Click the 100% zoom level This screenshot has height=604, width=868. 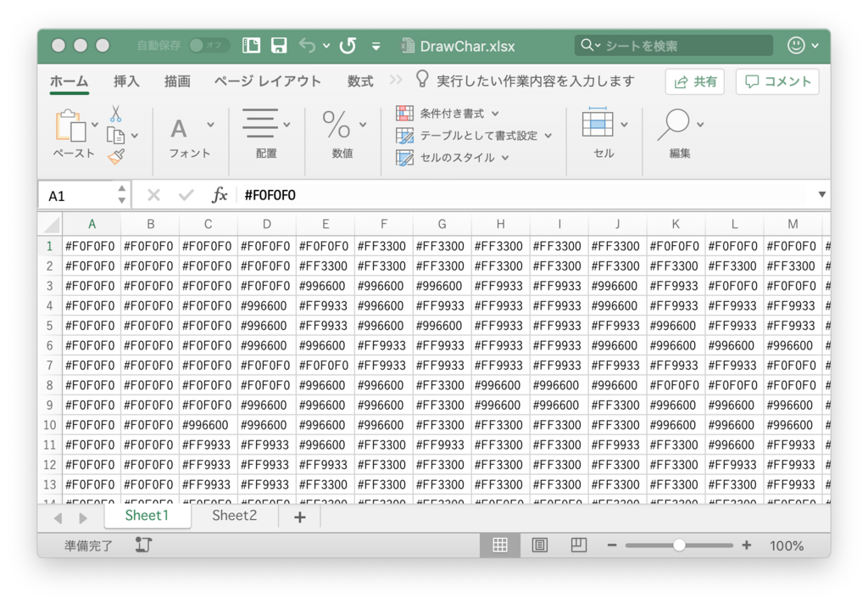(786, 545)
